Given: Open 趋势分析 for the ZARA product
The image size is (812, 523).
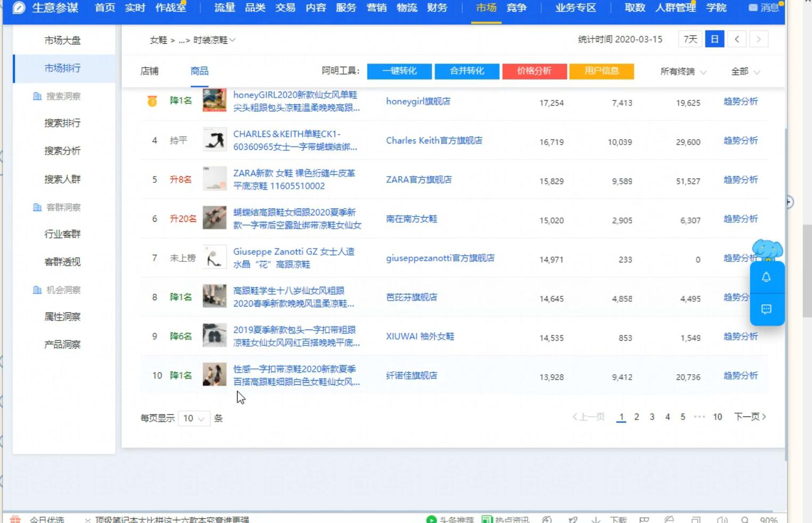Looking at the screenshot, I should 740,180.
